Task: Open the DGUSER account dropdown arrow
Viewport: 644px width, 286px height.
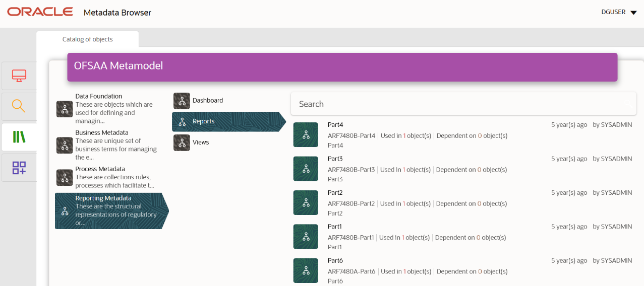Action: pyautogui.click(x=634, y=13)
